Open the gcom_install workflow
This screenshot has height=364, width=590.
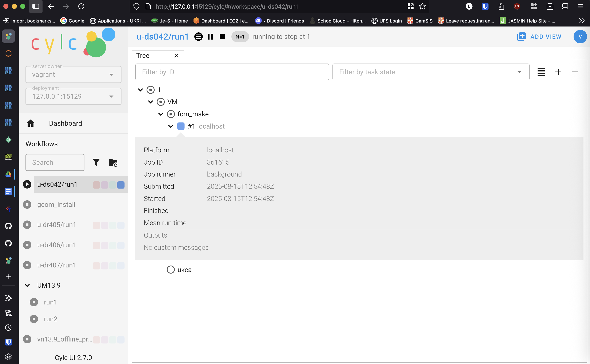click(x=56, y=205)
